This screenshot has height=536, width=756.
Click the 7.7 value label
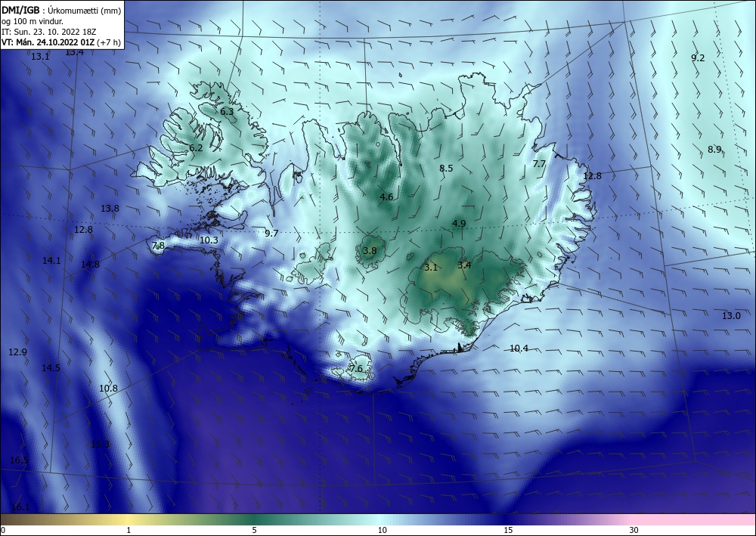pos(538,164)
